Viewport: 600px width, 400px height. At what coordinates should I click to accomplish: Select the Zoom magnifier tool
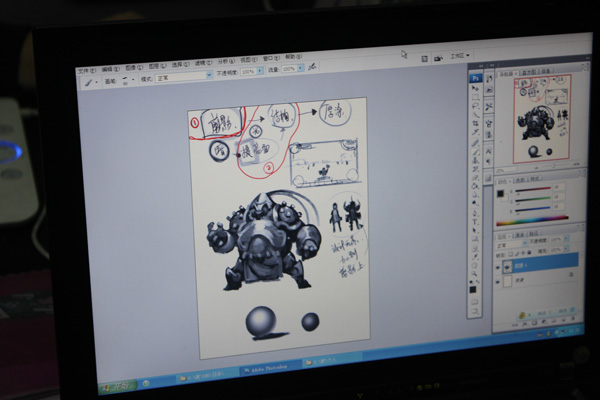pos(475,274)
